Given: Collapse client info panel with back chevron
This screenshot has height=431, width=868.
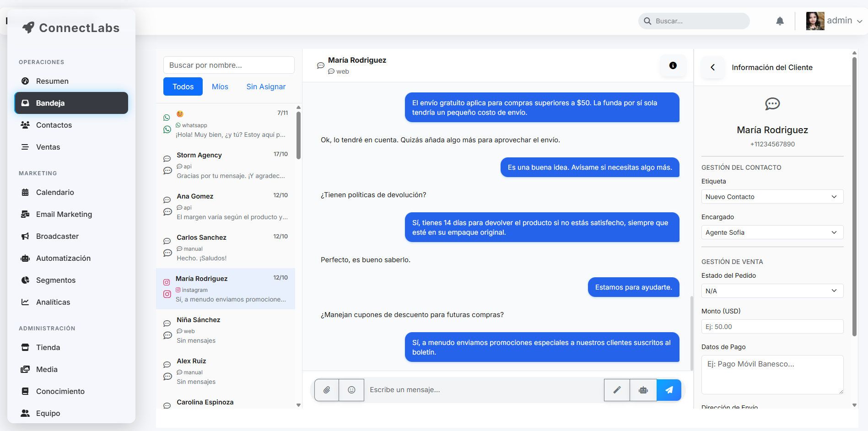Looking at the screenshot, I should (x=712, y=67).
